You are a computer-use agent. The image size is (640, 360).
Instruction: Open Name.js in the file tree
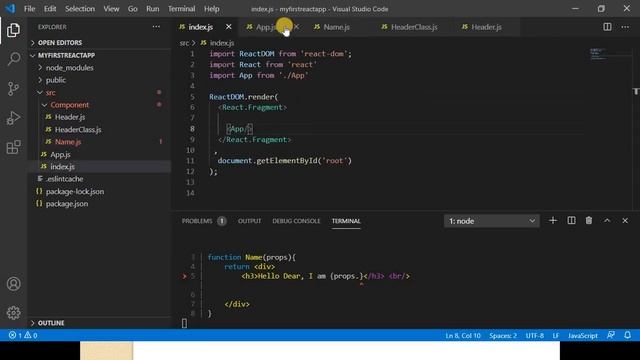click(x=68, y=142)
